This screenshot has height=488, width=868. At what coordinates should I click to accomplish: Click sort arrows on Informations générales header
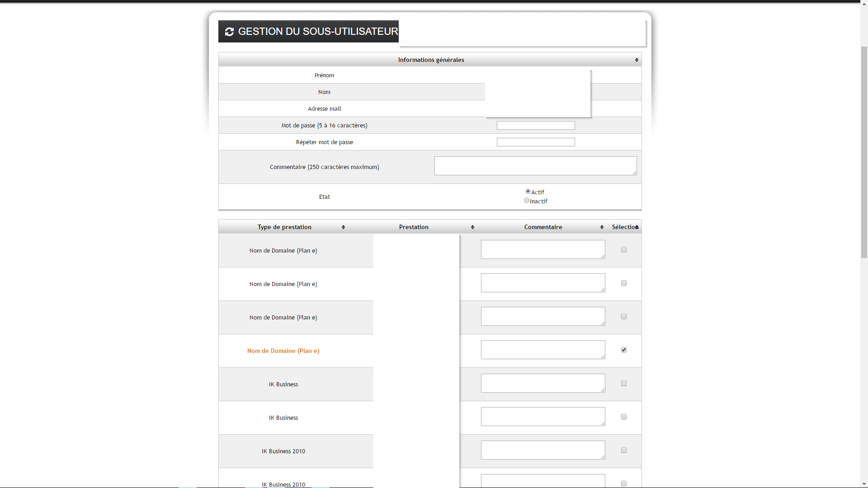pos(637,60)
